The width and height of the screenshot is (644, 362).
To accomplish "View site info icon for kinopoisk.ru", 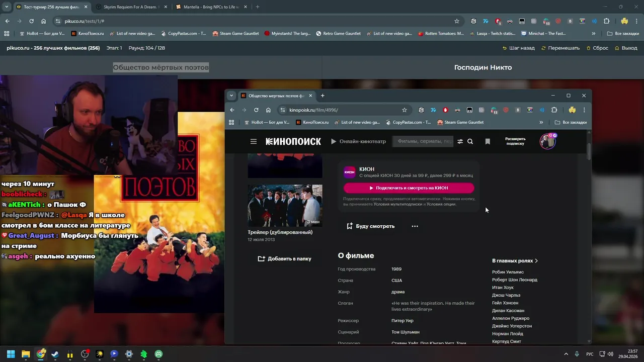I will [283, 110].
